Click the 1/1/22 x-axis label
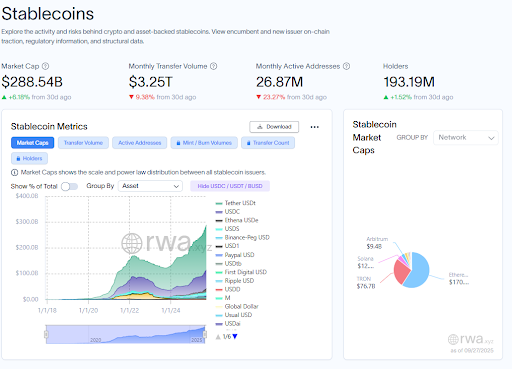The image size is (512, 369). (x=129, y=310)
